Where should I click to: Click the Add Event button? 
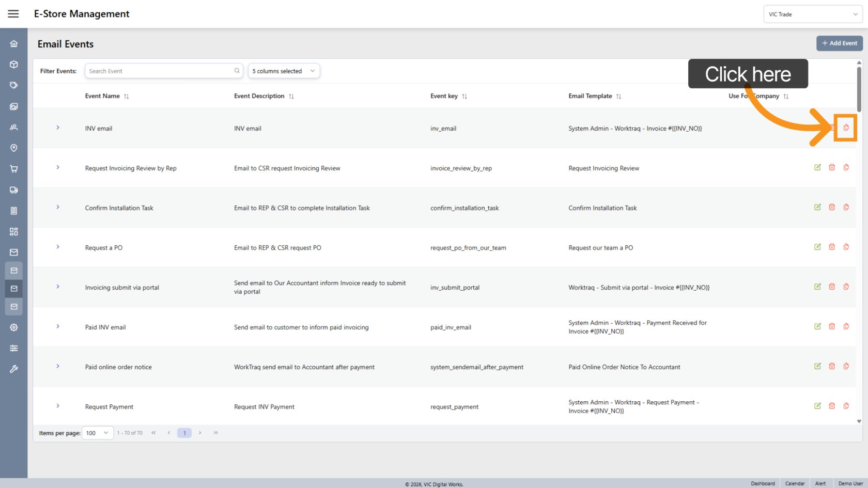click(x=839, y=43)
